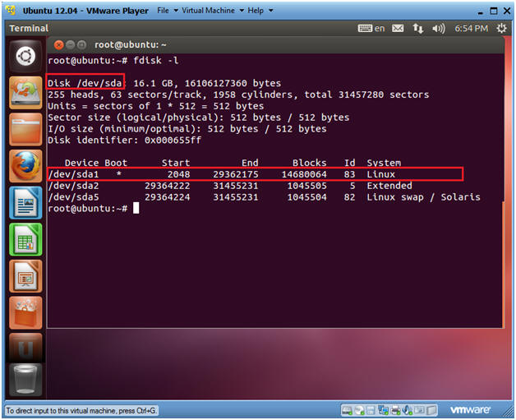
Task: Click the 'Linux swap / Solaris' value
Action: (x=423, y=197)
